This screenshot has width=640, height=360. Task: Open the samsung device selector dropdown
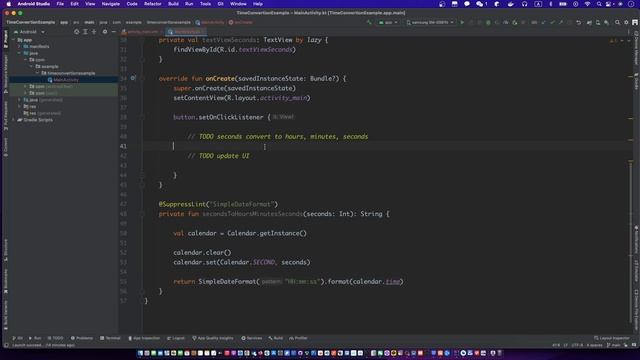click(x=430, y=22)
